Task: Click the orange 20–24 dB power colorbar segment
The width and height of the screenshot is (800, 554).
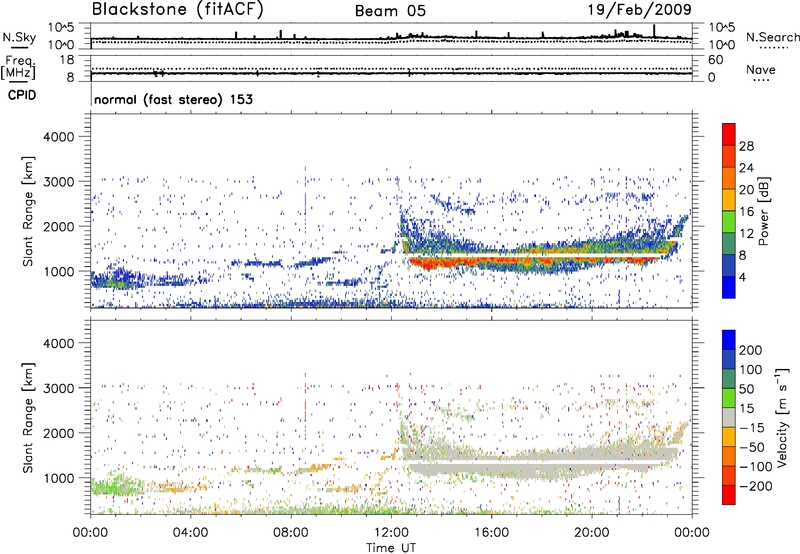Action: [x=729, y=178]
